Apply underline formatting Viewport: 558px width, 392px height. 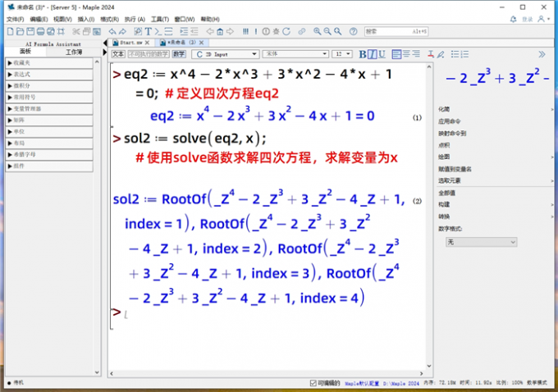click(382, 54)
